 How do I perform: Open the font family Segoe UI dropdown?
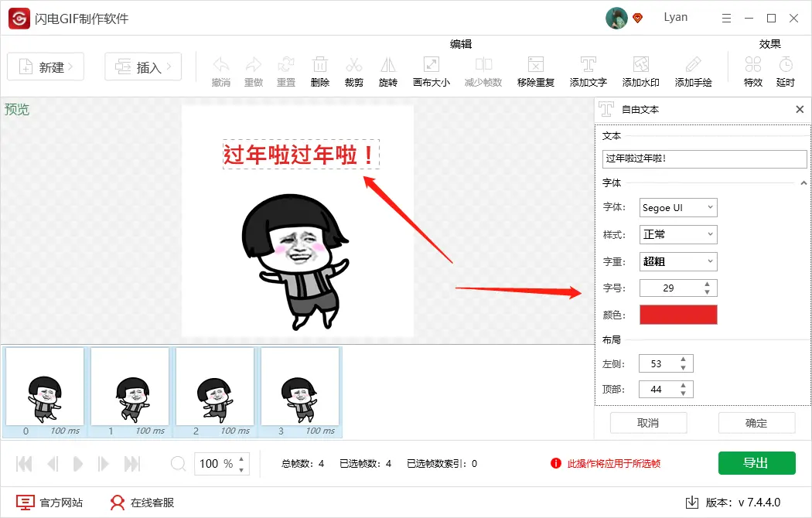pyautogui.click(x=678, y=207)
